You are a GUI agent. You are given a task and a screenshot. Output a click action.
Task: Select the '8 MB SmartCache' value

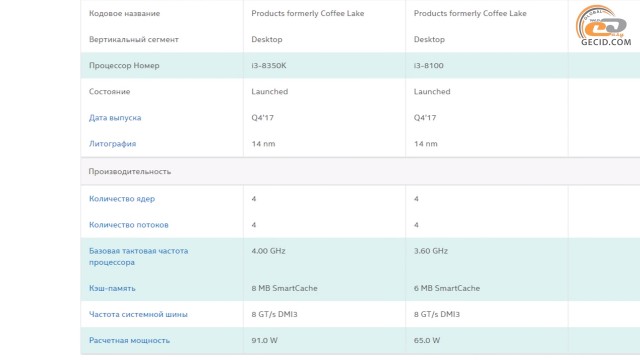tap(284, 288)
